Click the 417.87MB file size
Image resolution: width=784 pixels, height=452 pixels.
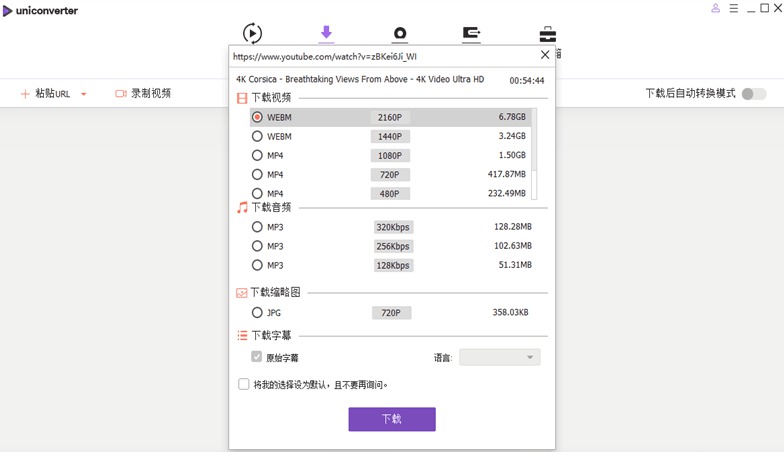coord(506,174)
